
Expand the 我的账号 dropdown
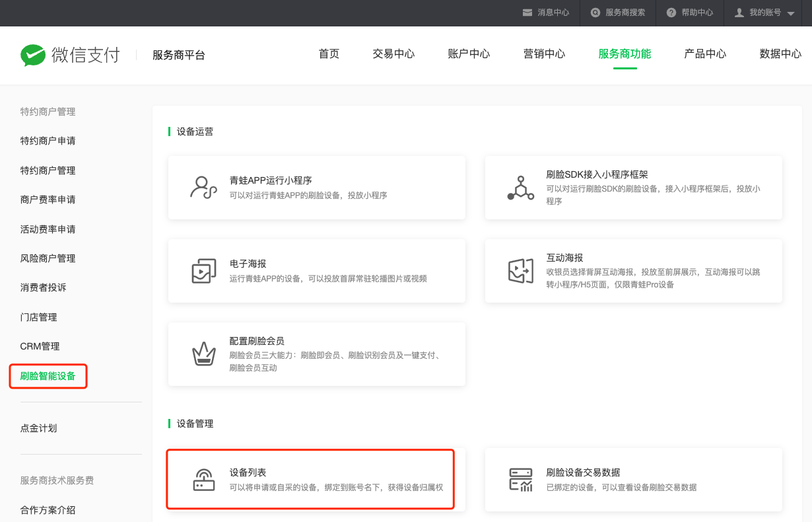coord(765,13)
